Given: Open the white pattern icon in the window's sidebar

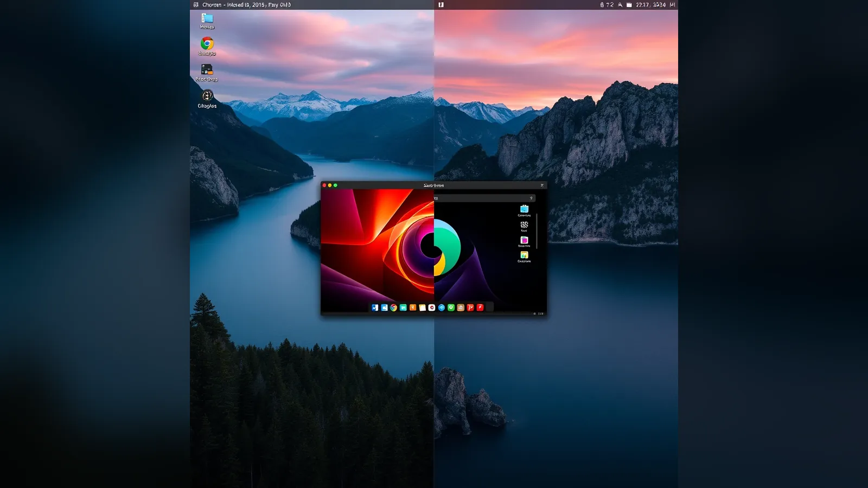Looking at the screenshot, I should 524,224.
